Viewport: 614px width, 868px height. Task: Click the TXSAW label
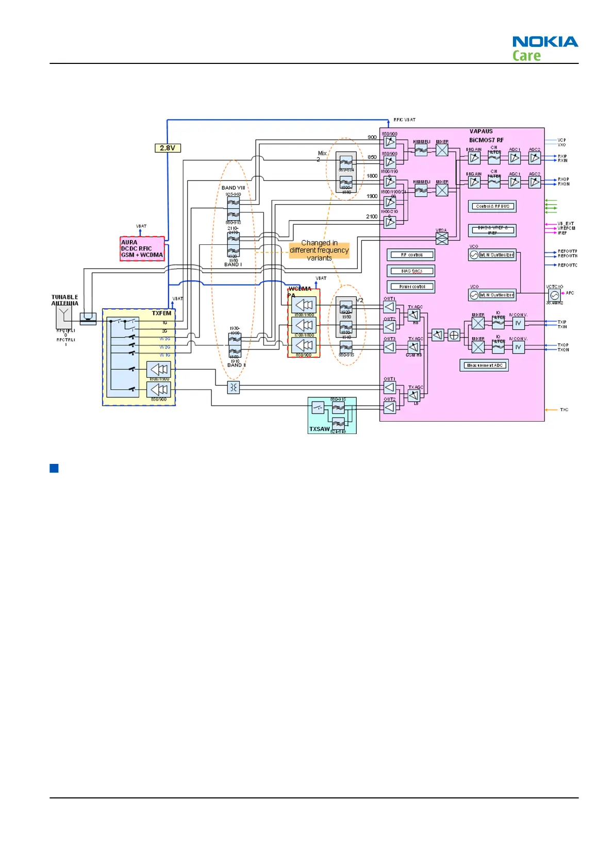[x=319, y=429]
